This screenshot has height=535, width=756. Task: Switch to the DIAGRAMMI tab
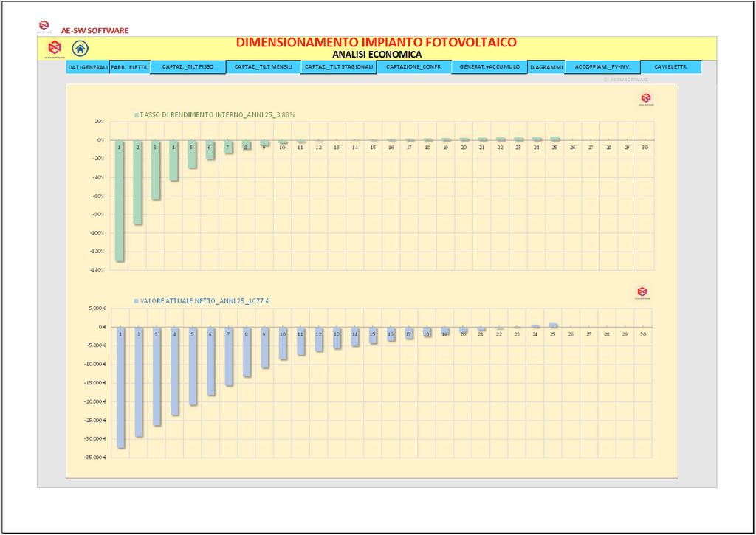point(546,67)
